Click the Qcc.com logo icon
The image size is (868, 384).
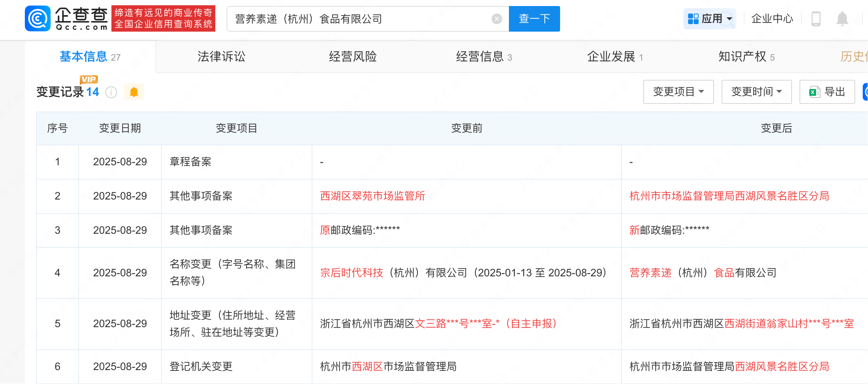(x=38, y=18)
